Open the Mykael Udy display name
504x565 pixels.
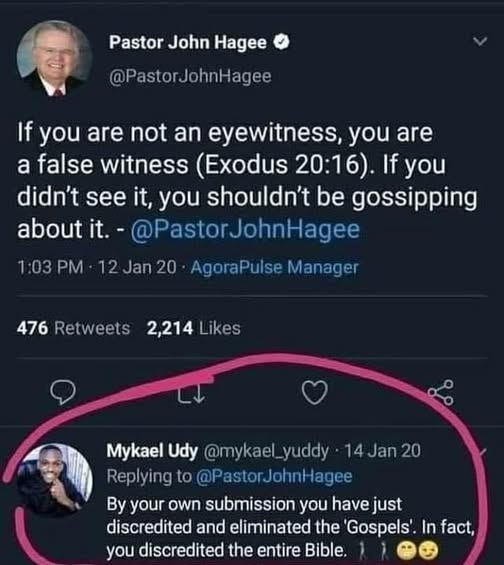pyautogui.click(x=152, y=451)
